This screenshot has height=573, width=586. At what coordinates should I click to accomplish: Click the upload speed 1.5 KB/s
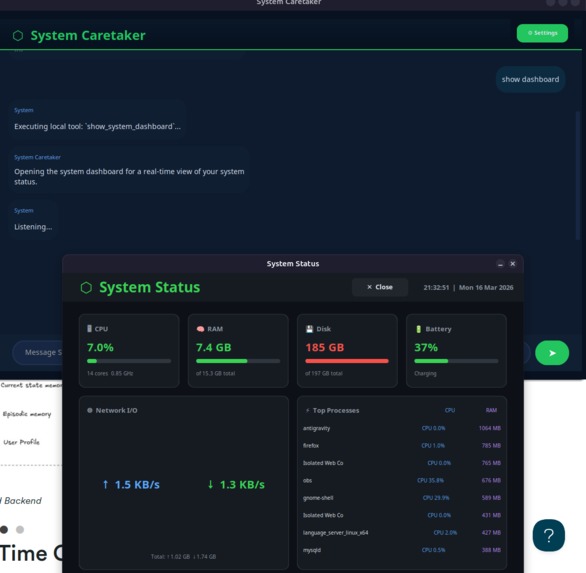click(131, 485)
